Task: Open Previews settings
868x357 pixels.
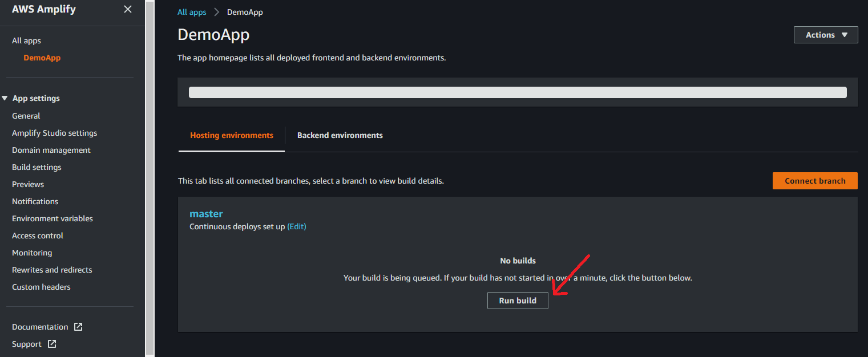Action: [x=28, y=184]
